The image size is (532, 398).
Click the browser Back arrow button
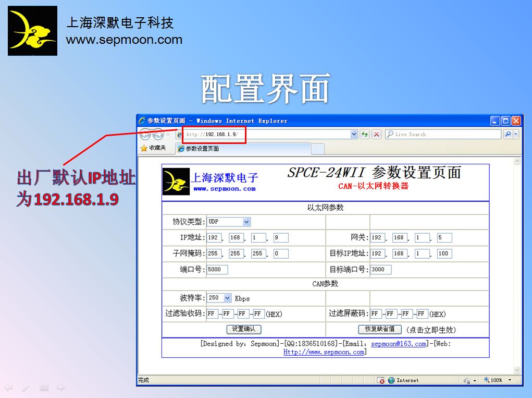(145, 135)
